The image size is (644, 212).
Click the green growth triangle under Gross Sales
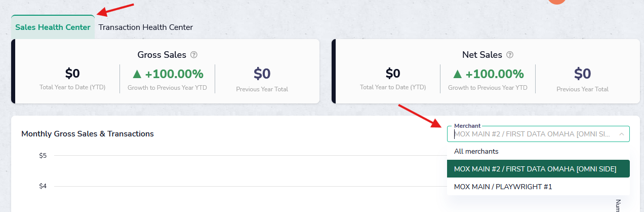tap(137, 74)
